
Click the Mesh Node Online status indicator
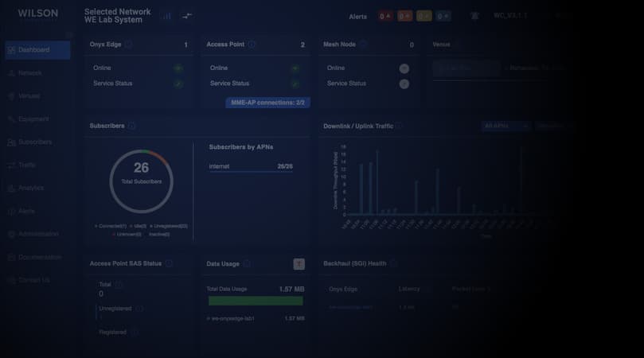(404, 68)
